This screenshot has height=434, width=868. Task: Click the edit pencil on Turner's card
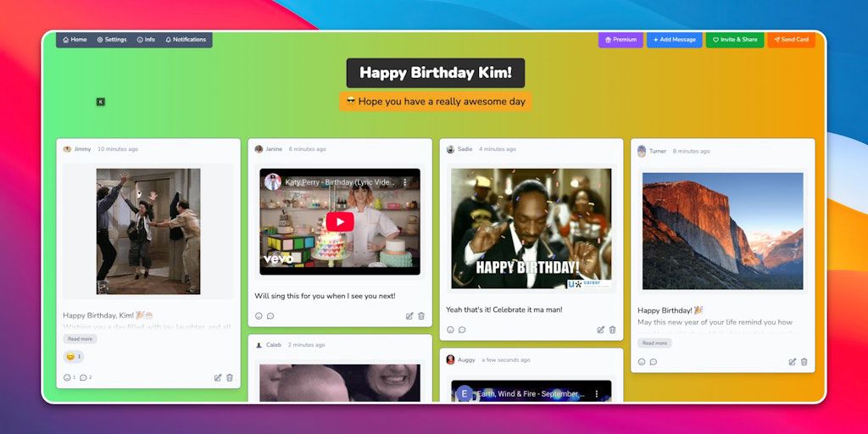click(793, 362)
